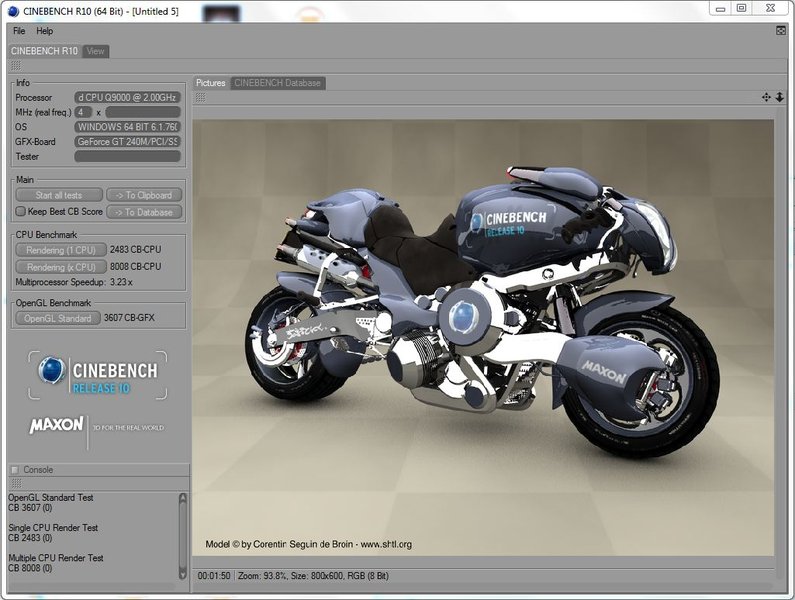This screenshot has height=600, width=795.
Task: Click the rendered motorcycle picture
Action: click(x=483, y=337)
